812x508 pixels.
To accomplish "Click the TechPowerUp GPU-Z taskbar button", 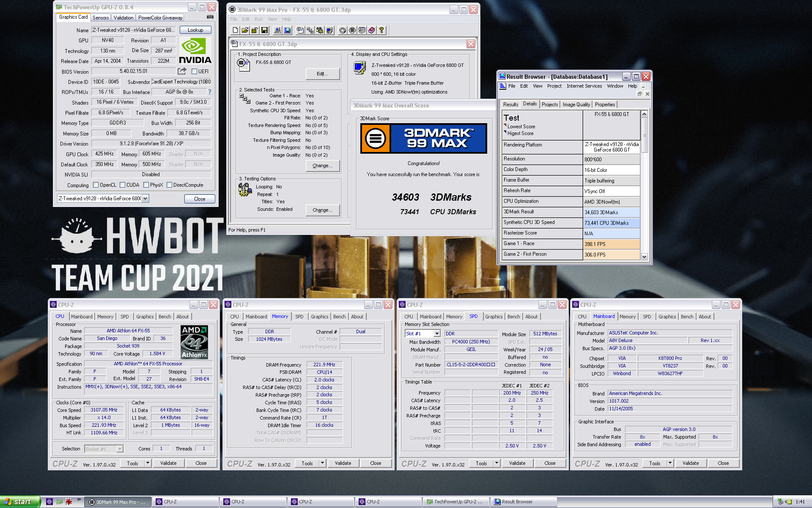I will 456,502.
